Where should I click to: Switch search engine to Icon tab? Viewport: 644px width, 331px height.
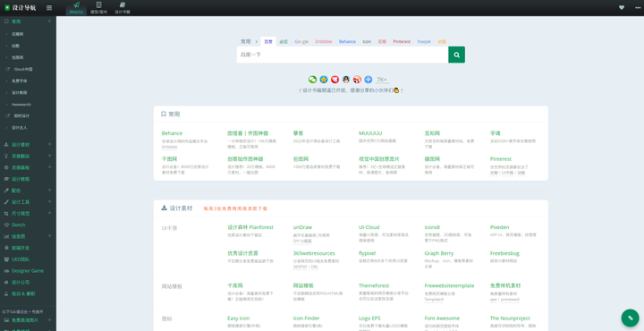[367, 41]
